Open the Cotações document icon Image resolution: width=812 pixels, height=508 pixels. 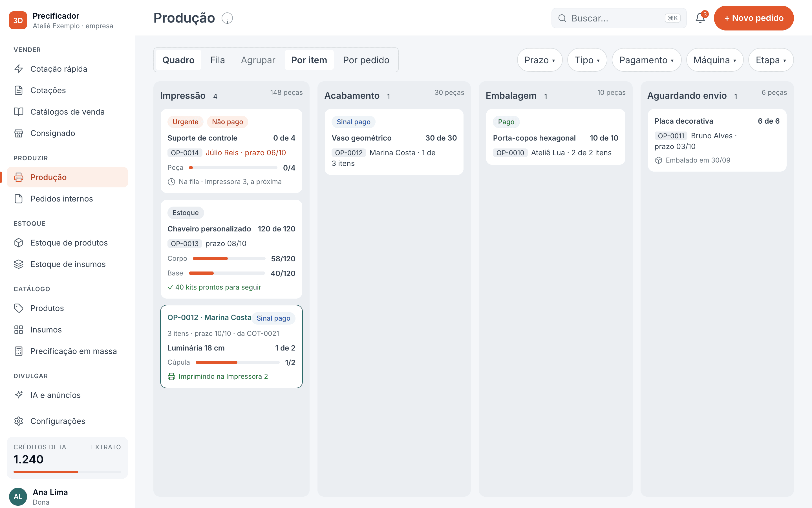click(19, 90)
